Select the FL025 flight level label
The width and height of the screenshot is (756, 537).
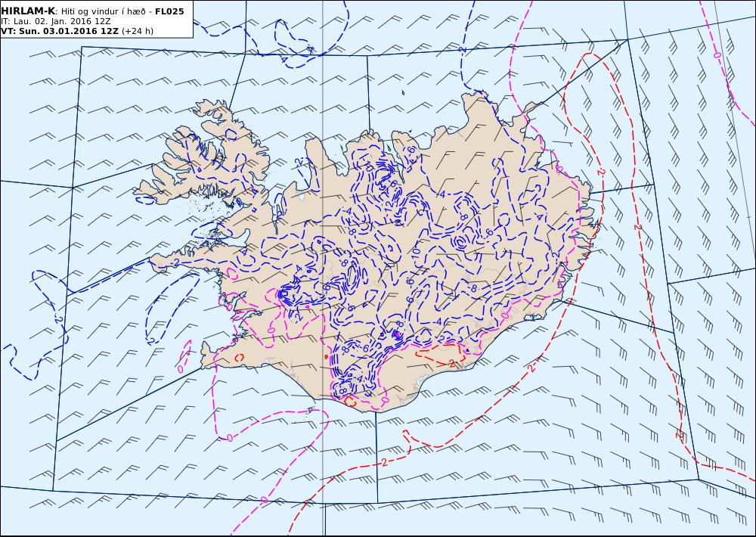169,11
